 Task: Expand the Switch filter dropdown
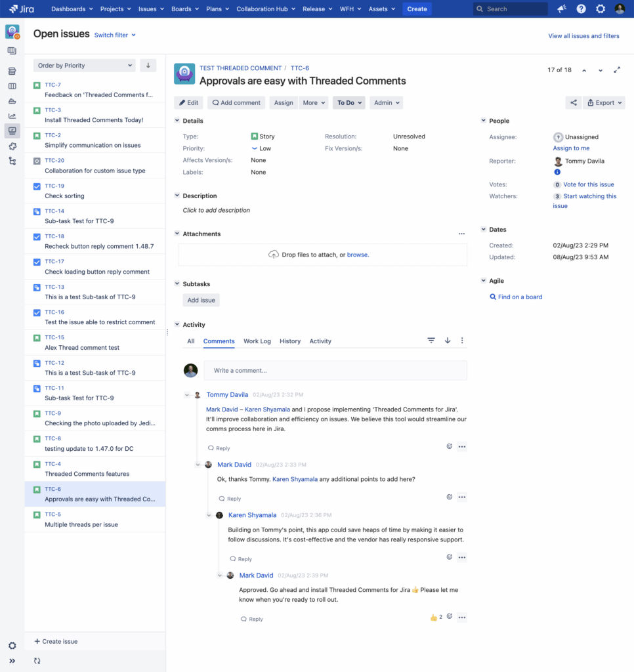coord(115,35)
